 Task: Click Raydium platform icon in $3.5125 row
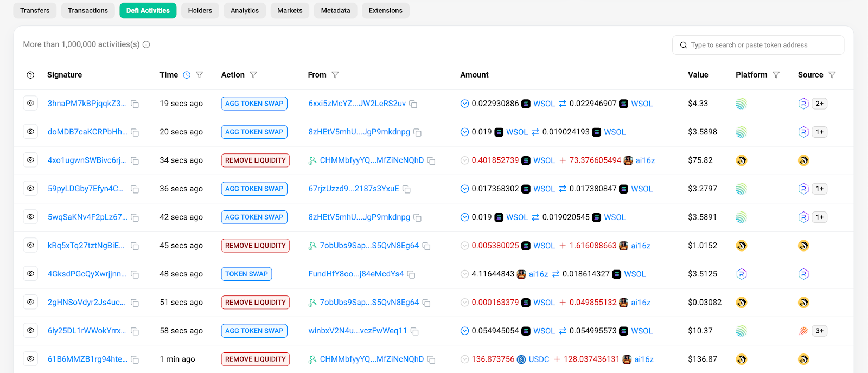(742, 274)
